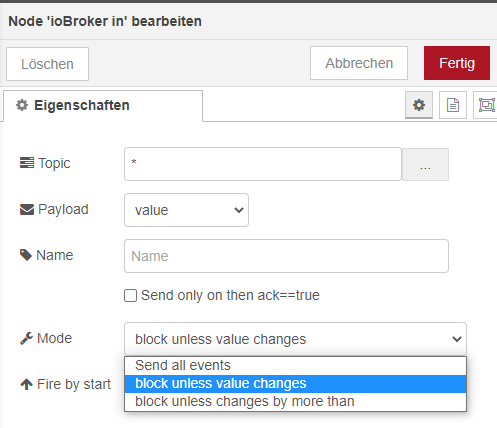This screenshot has width=497, height=428.
Task: Click the tag icon beside Name
Action: pos(26,255)
